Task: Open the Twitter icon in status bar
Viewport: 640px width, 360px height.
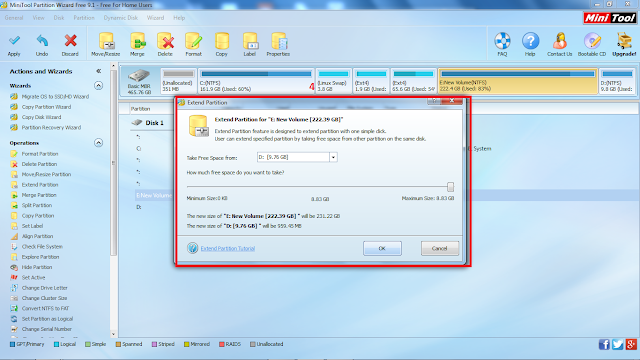Action: coord(618,344)
